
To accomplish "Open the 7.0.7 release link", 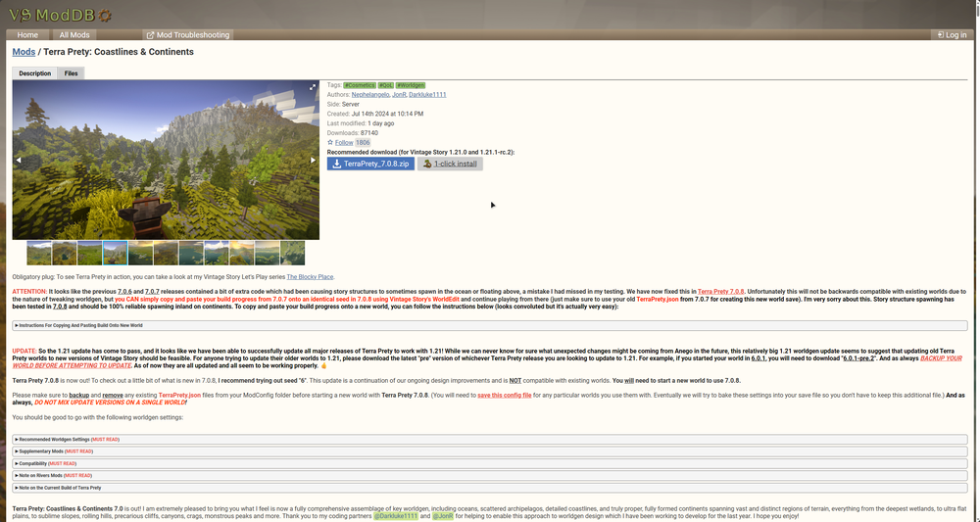I will point(152,292).
